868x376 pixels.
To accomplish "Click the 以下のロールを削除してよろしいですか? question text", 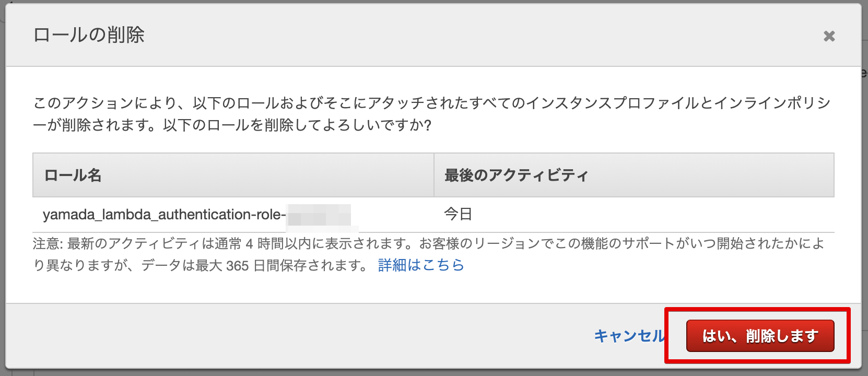I will tap(297, 125).
